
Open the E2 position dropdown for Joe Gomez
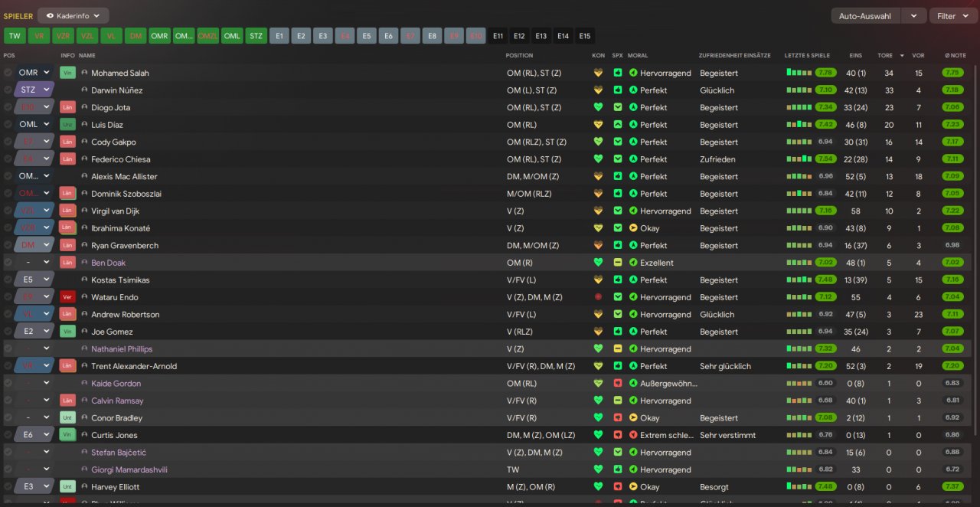click(34, 332)
